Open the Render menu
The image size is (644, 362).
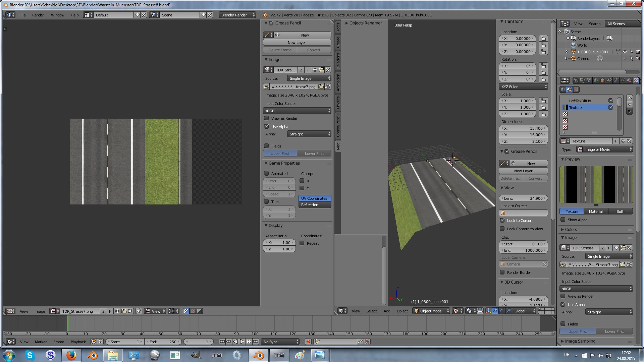(38, 15)
